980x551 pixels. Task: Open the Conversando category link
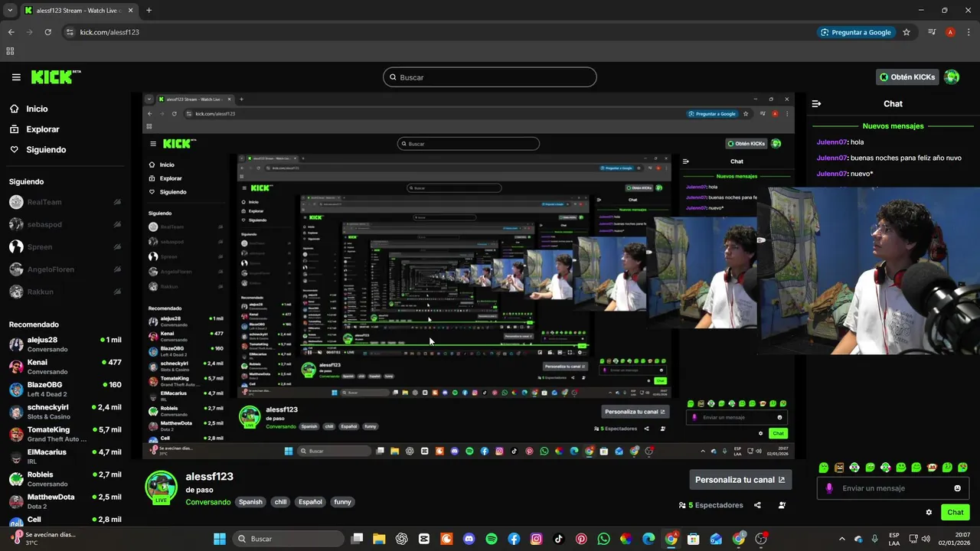pos(208,502)
